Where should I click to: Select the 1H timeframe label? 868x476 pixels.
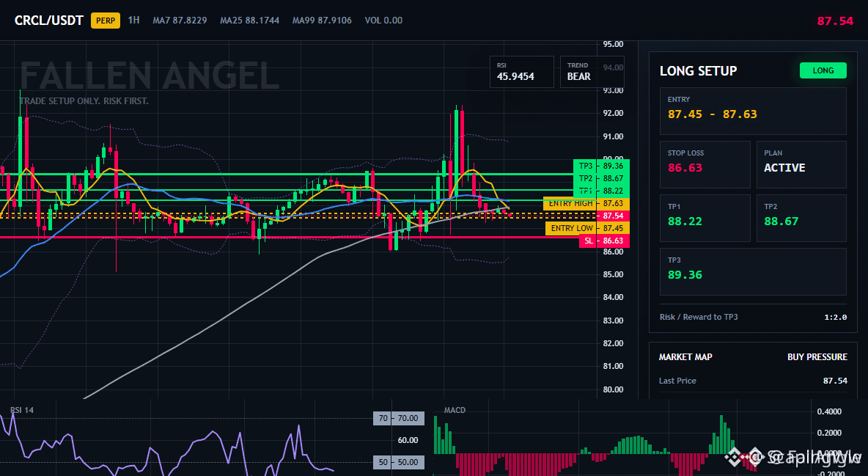(133, 20)
